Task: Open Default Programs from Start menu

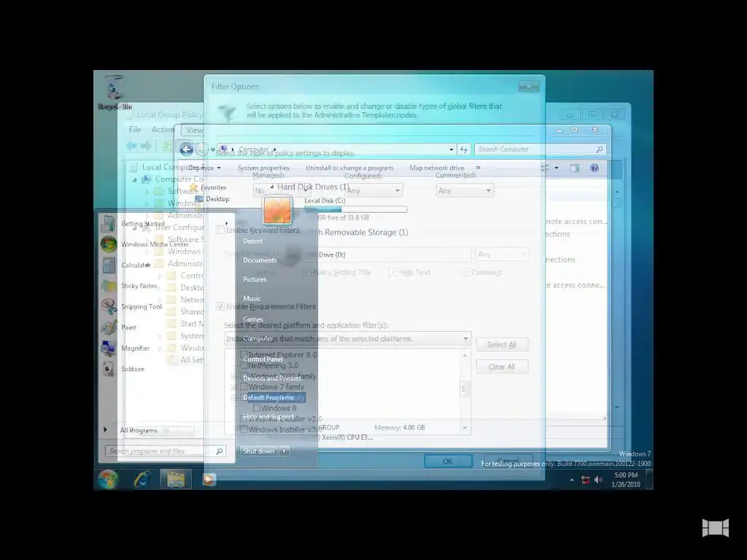Action: tap(268, 397)
